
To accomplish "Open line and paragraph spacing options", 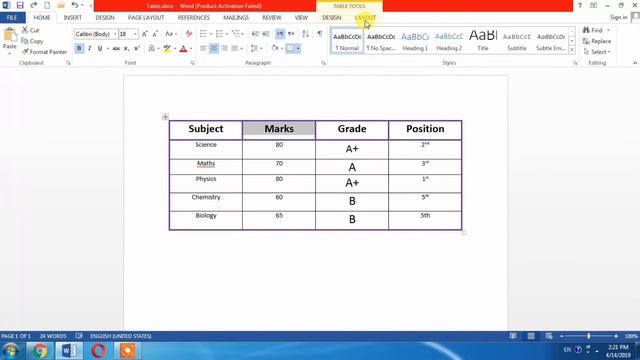I will (x=256, y=49).
